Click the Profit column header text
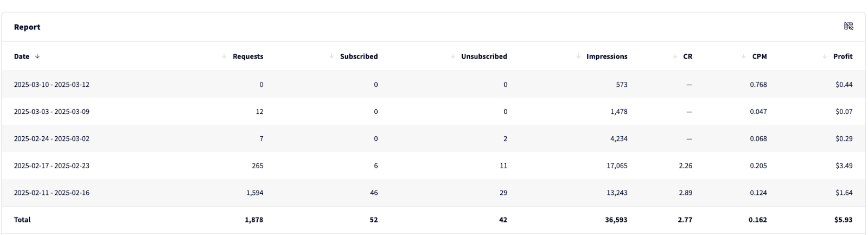Viewport: 868px width, 235px height. coord(843,56)
